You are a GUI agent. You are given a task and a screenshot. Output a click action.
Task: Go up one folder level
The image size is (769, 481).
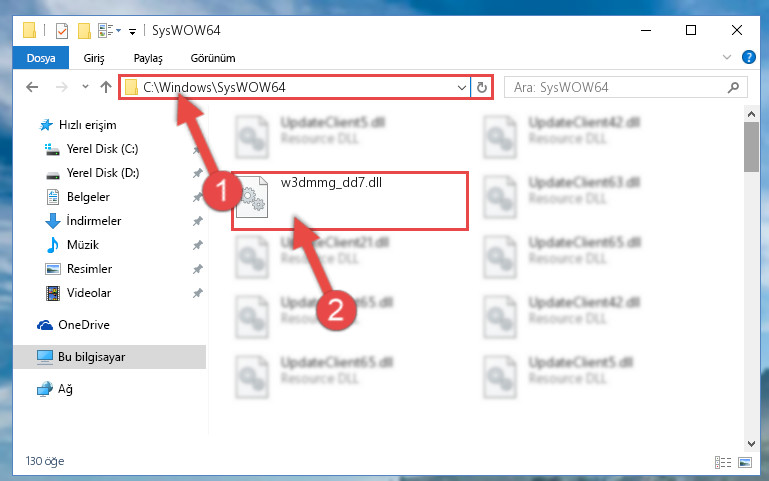[x=106, y=87]
